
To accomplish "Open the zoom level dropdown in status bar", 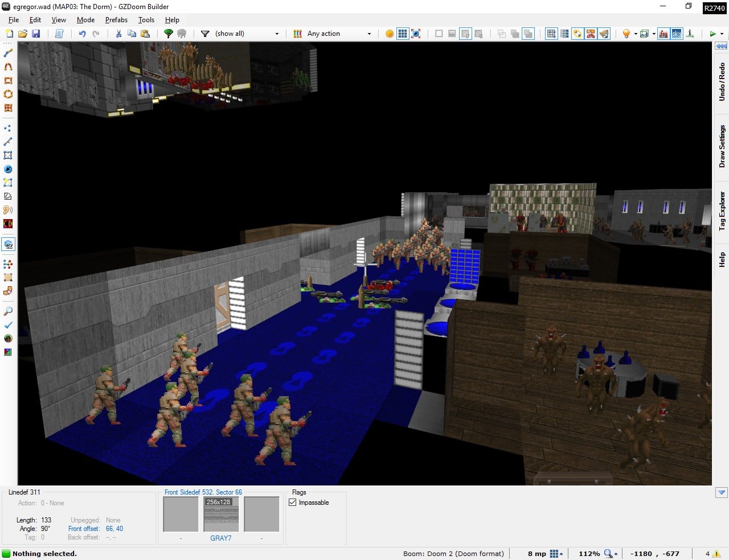I will click(611, 553).
